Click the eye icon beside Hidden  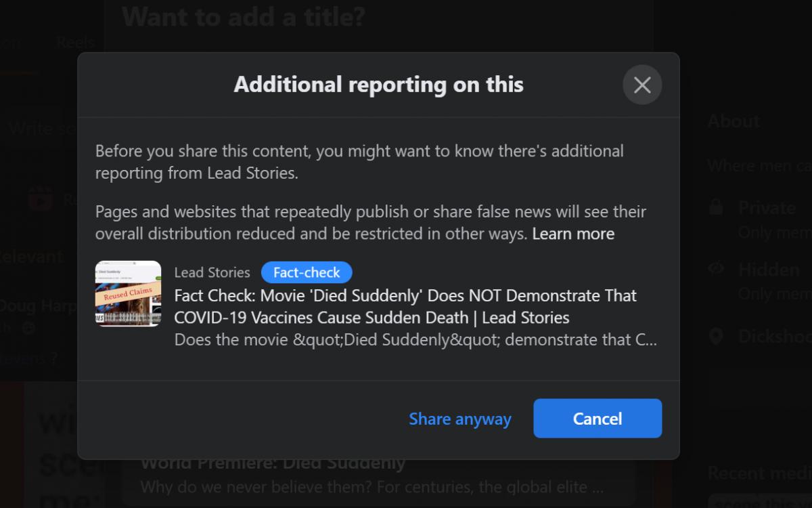(716, 269)
